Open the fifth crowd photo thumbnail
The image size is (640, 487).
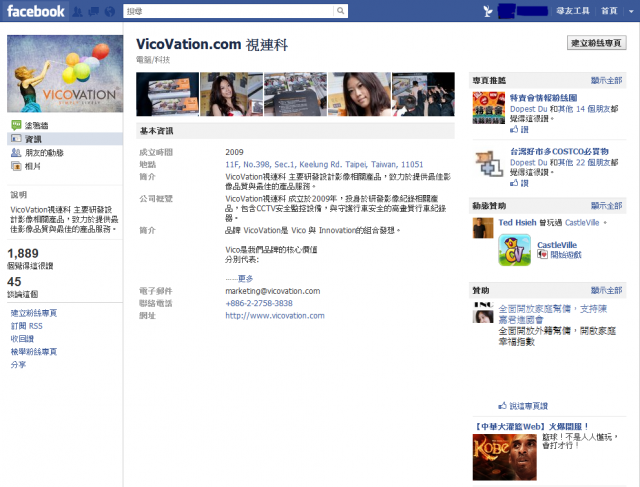click(x=423, y=94)
